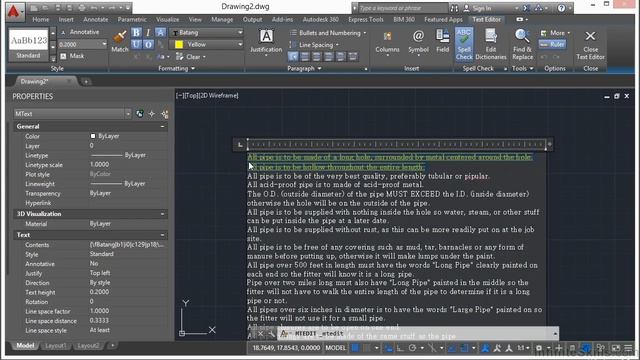Open the text height 0.2000 dropdown
Viewport: 640px width, 360px height.
coord(82,44)
